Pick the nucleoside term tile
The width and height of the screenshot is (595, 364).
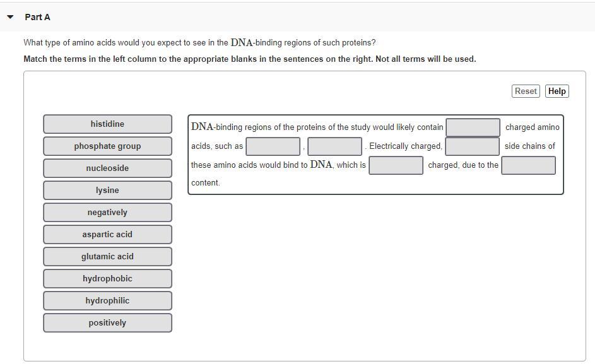pos(107,168)
